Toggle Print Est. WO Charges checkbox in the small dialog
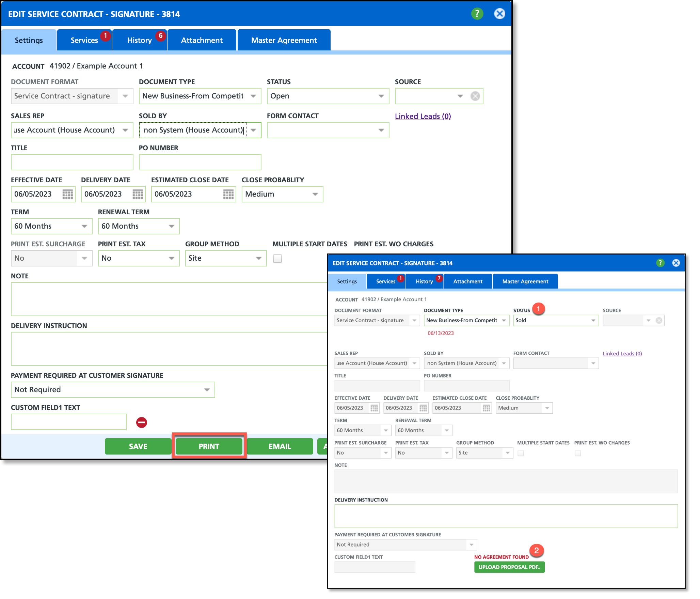The height and width of the screenshot is (599, 700). (x=578, y=453)
